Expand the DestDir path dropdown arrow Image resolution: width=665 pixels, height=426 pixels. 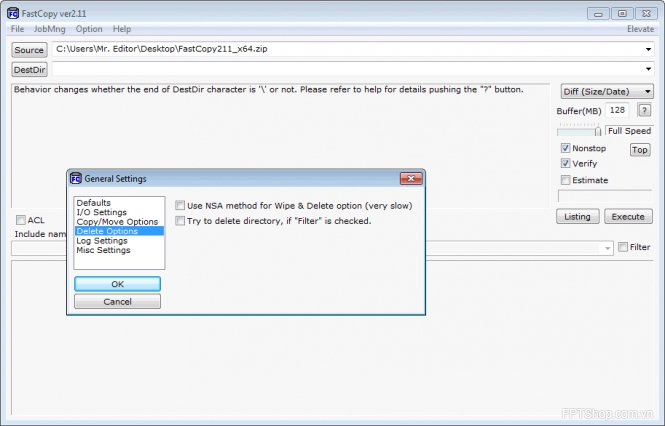[648, 69]
